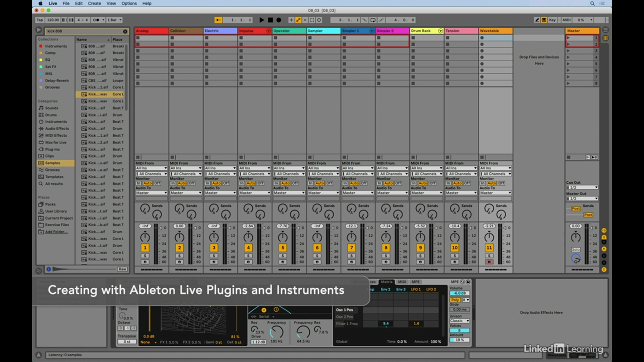Click the 120.00 tempo field

point(53,20)
